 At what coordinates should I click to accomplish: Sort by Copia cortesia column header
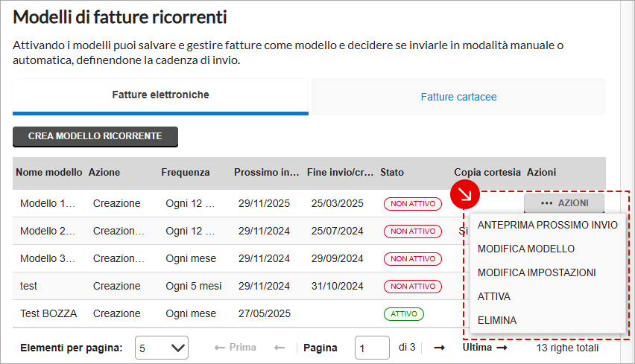pyautogui.click(x=487, y=172)
